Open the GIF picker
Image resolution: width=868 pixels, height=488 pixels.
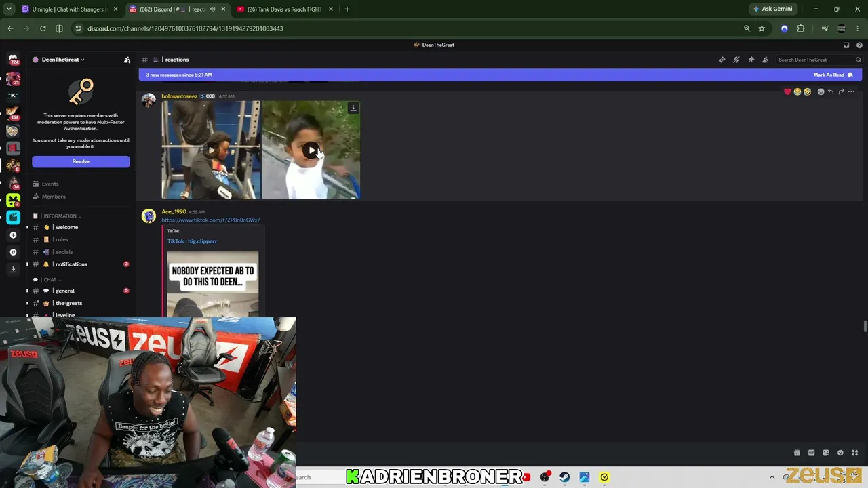[812, 453]
